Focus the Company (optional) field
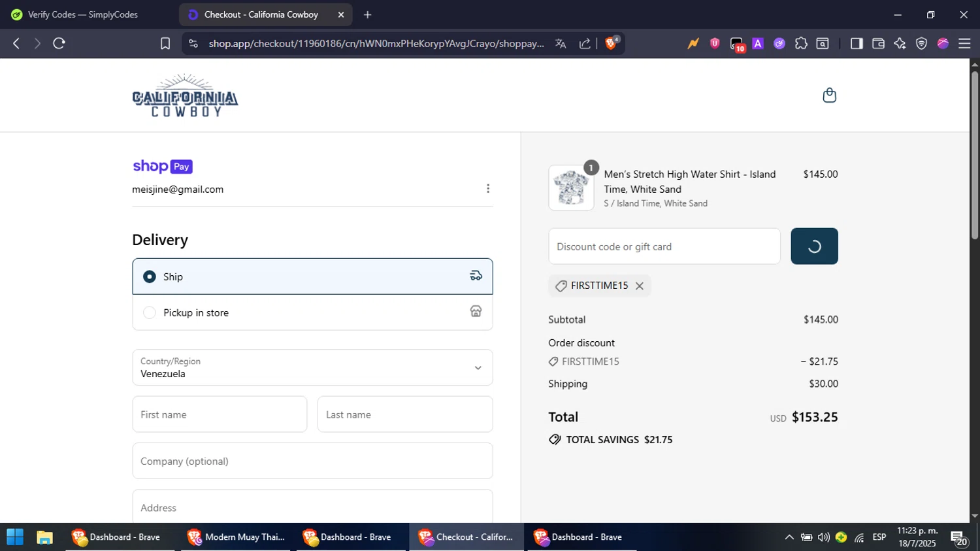 coord(312,461)
